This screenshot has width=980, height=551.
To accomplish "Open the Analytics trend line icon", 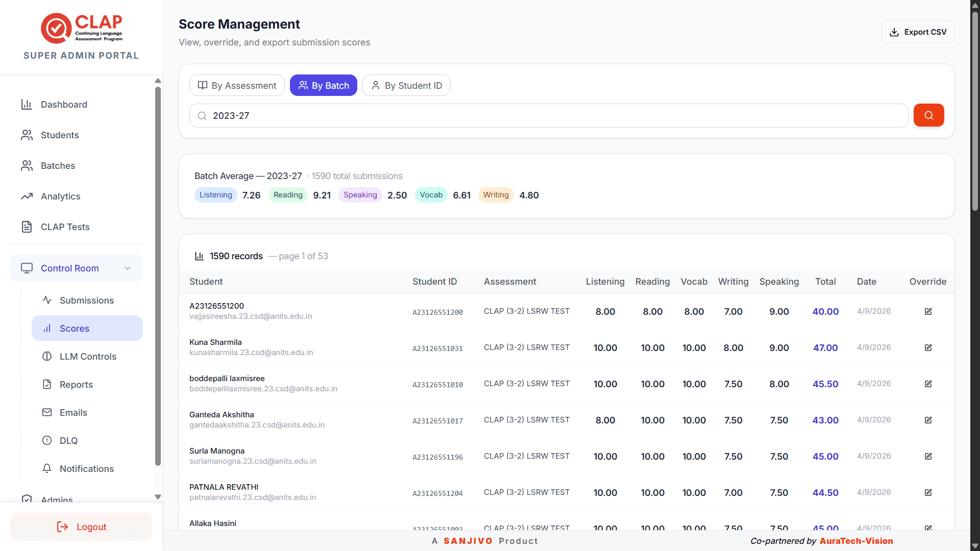I will tap(27, 196).
